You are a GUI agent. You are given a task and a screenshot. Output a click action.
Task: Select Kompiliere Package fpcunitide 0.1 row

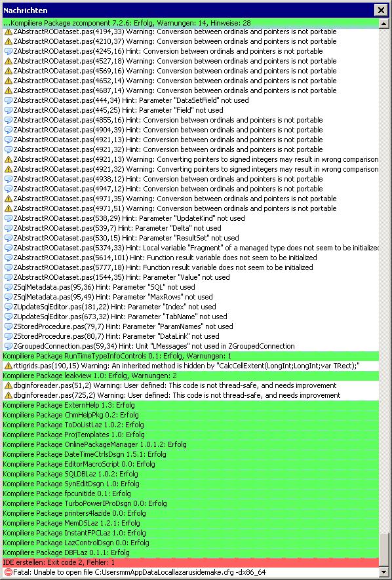coord(191,493)
